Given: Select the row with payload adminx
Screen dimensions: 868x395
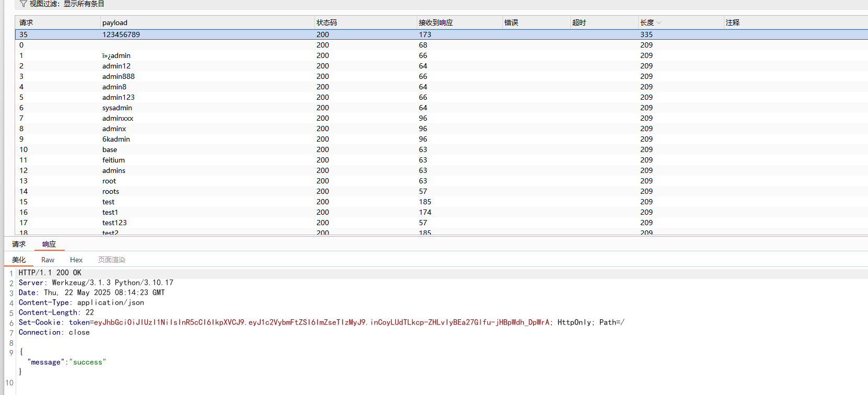Looking at the screenshot, I should click(441, 129).
